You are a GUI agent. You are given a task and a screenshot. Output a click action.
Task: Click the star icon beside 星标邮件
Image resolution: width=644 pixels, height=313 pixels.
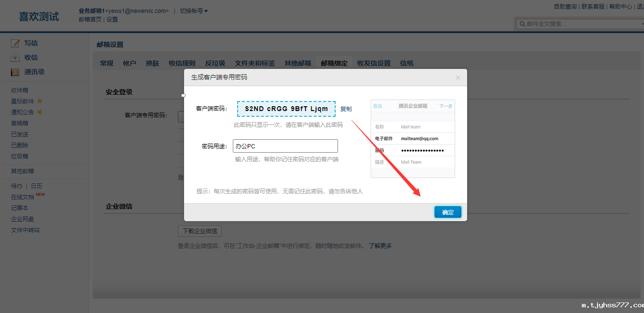click(40, 101)
